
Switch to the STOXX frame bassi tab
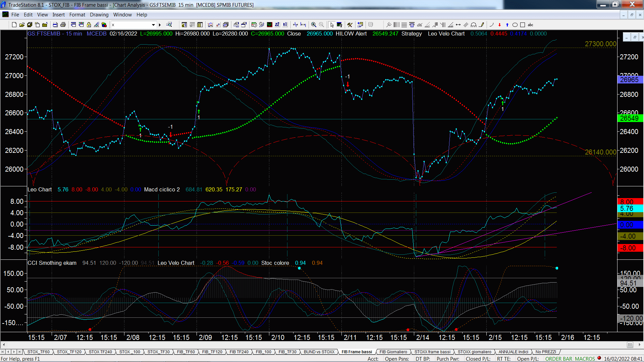click(432, 352)
